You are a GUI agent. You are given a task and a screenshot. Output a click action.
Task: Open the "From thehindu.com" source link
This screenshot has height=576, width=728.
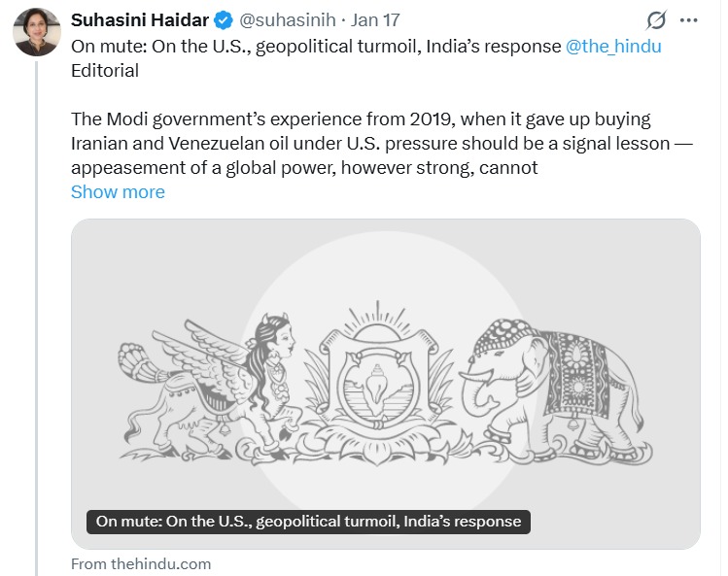[141, 563]
